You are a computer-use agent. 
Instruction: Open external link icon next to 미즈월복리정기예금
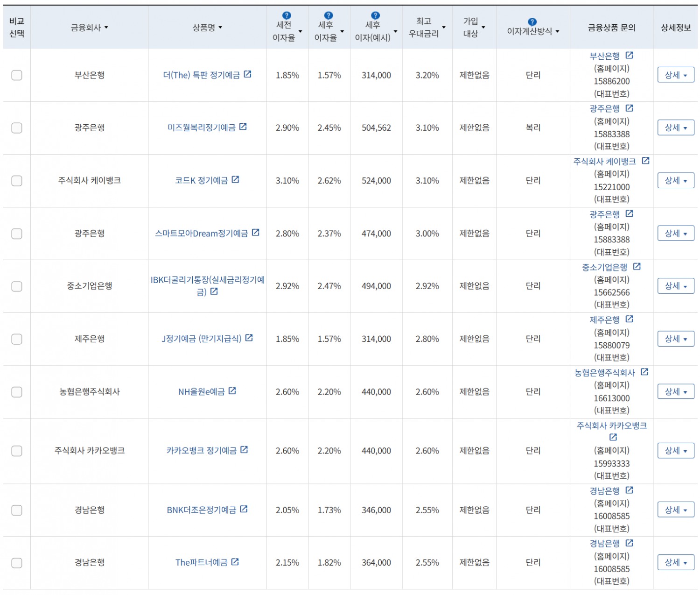[x=243, y=127]
